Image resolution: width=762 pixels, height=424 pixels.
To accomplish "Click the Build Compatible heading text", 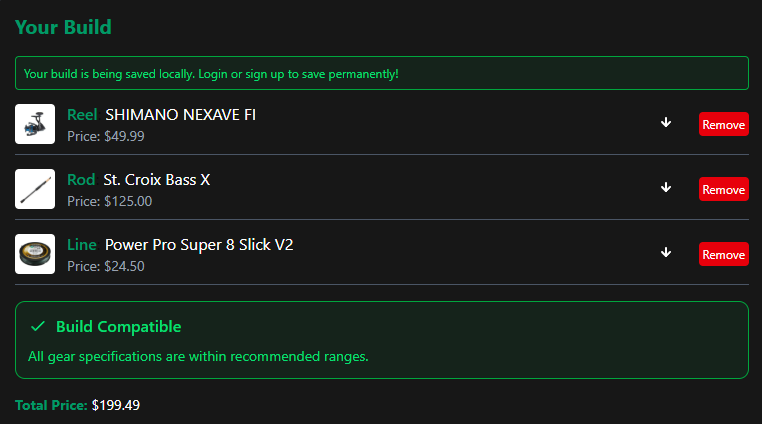I will pos(118,327).
